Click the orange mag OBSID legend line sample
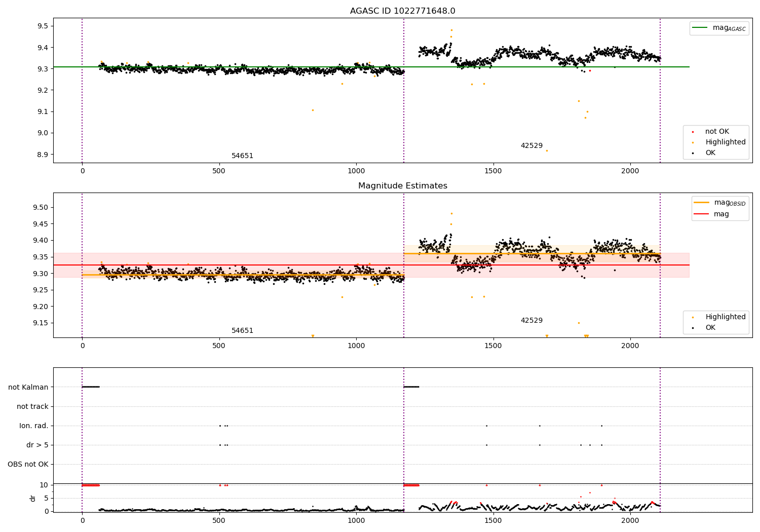This screenshot has height=532, width=760. coord(701,203)
